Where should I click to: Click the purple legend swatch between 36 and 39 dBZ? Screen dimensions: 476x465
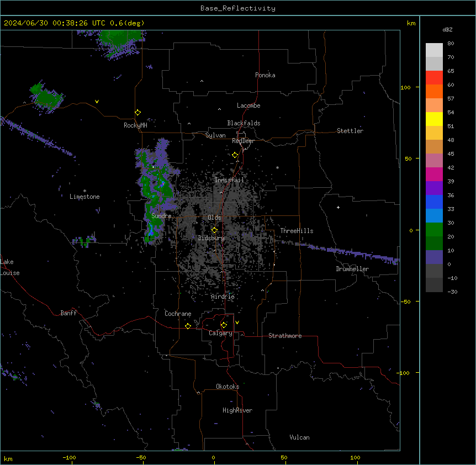pos(434,188)
